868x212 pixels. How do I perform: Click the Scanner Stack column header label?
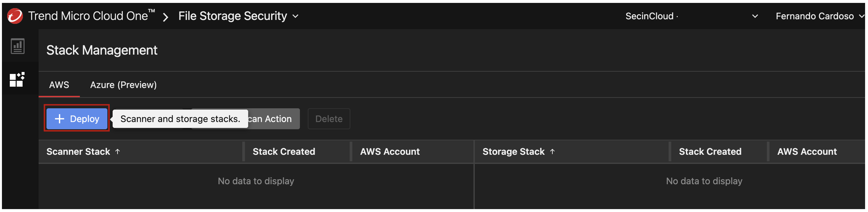coord(78,152)
